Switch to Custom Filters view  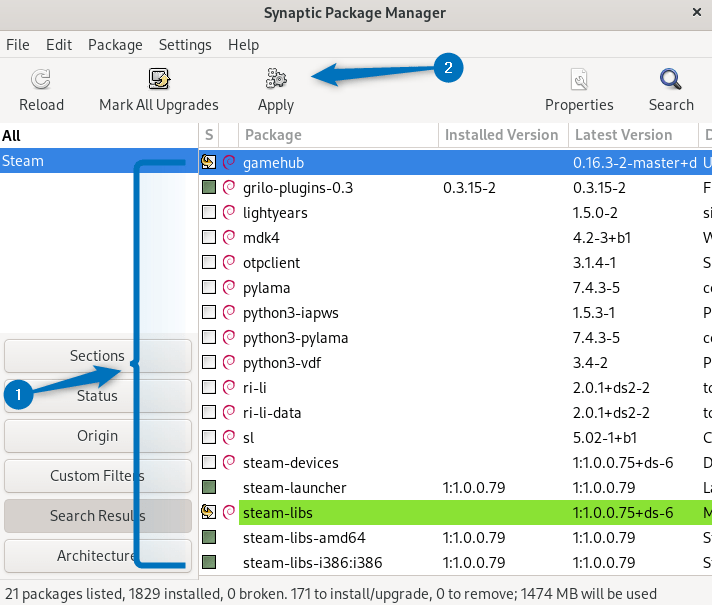pos(97,476)
